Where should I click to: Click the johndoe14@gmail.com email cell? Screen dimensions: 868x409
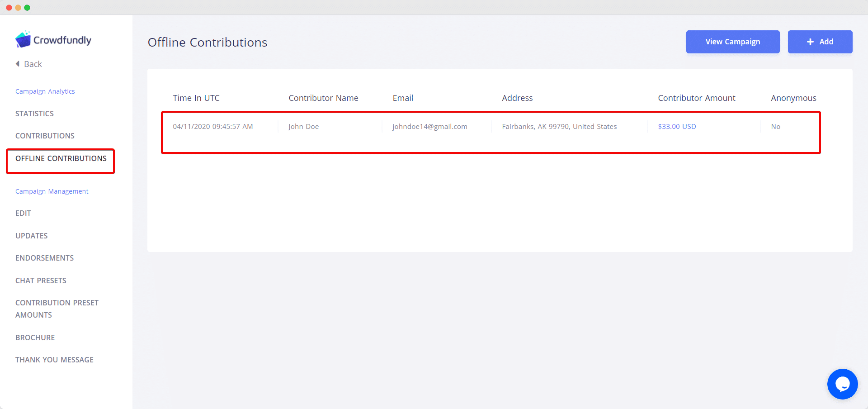click(430, 126)
